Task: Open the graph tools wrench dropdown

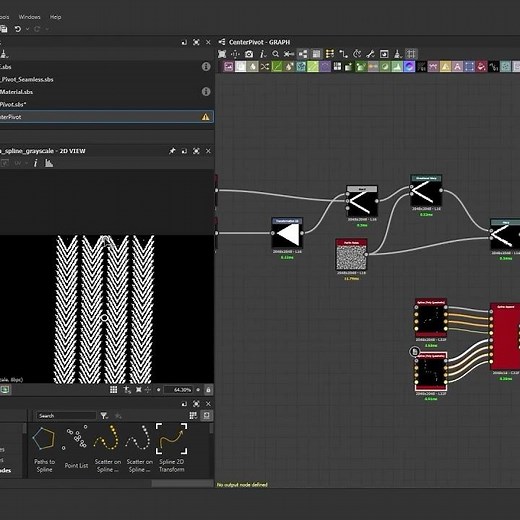Action: coord(370,54)
